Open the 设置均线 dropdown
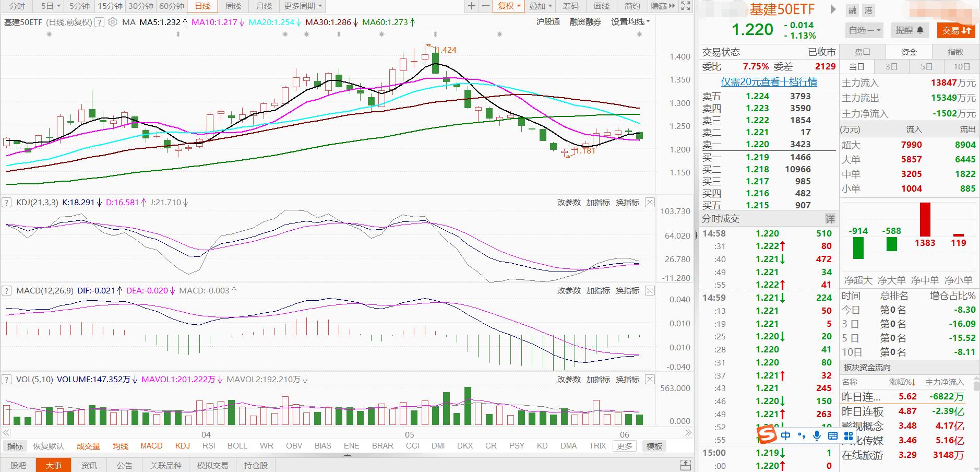Image resolution: width=980 pixels, height=472 pixels. (x=630, y=22)
